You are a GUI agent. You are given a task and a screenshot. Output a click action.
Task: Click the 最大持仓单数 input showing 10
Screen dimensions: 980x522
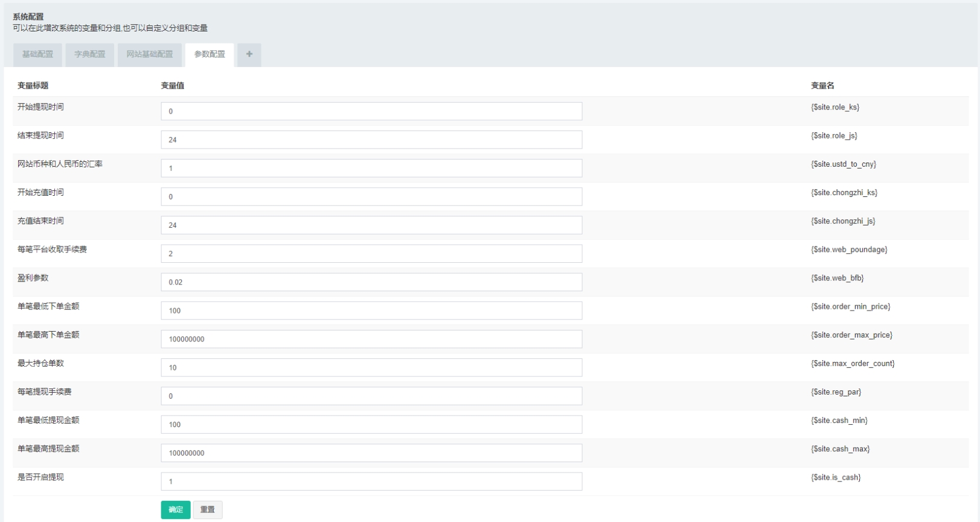pos(371,367)
